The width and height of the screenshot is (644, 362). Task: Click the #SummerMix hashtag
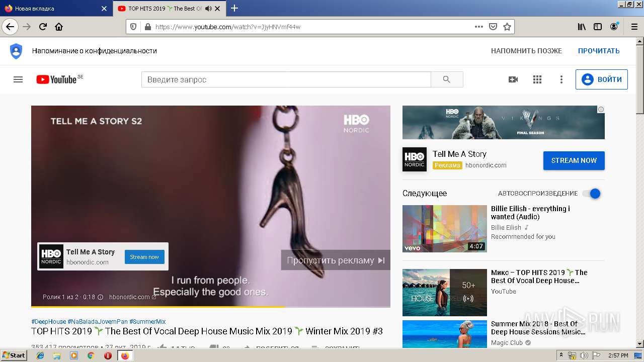coord(147,322)
